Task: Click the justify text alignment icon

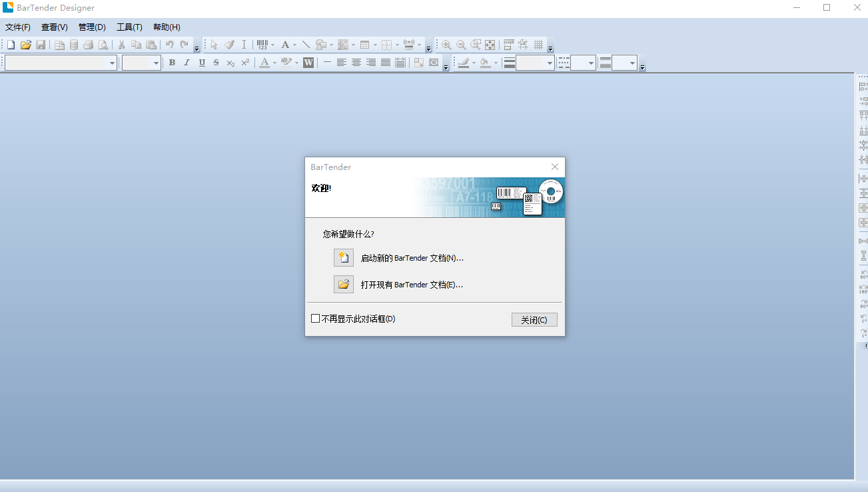Action: (386, 63)
